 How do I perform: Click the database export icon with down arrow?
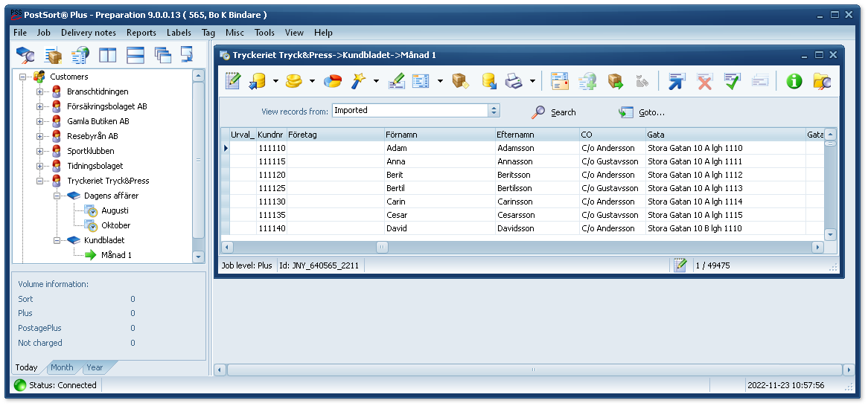(x=489, y=81)
